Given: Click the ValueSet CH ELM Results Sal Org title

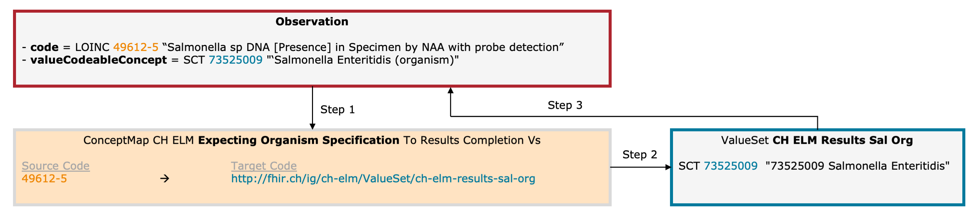Looking at the screenshot, I should coord(817,140).
